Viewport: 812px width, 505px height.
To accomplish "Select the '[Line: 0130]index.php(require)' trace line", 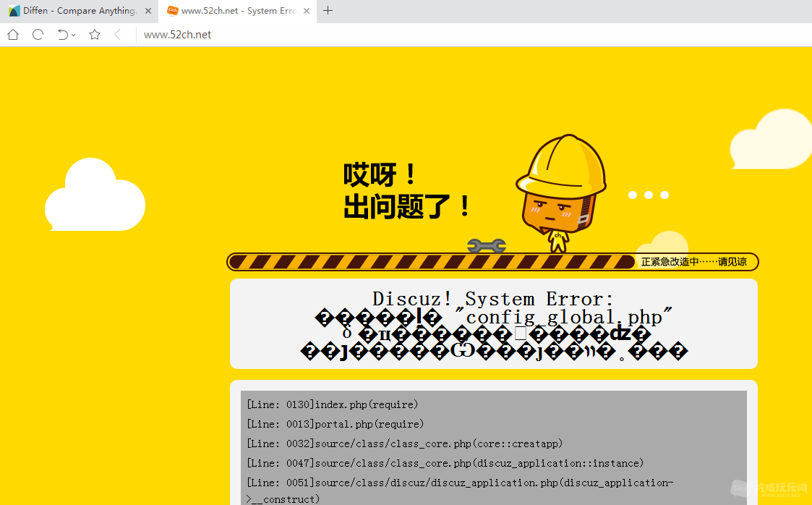I will 332,404.
